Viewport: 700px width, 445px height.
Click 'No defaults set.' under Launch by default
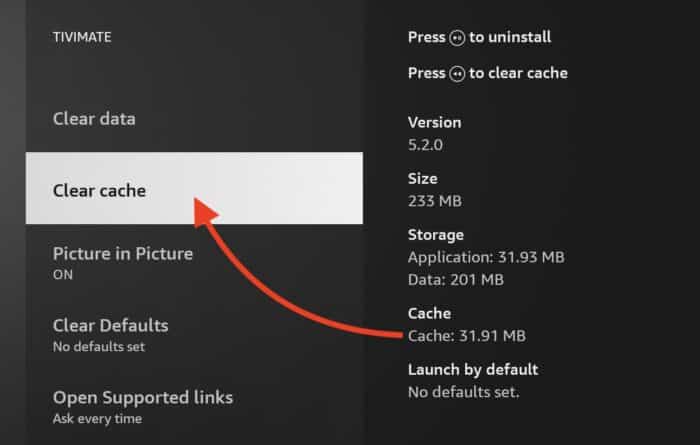(464, 391)
